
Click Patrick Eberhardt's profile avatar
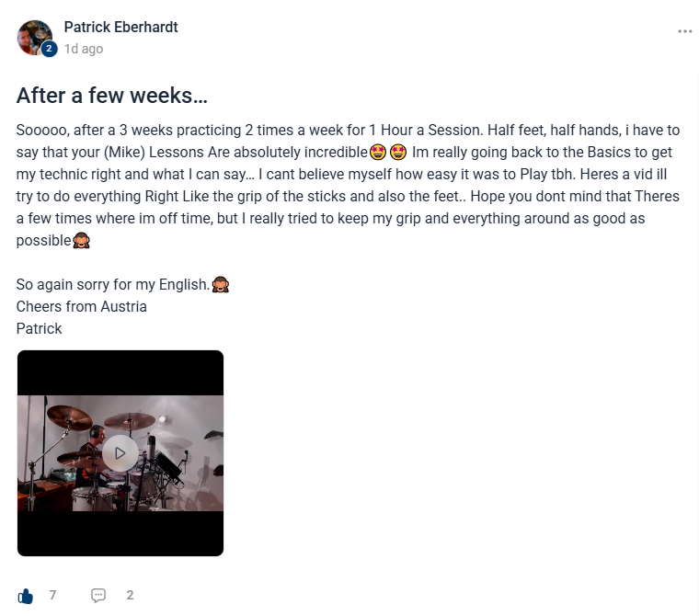35,38
